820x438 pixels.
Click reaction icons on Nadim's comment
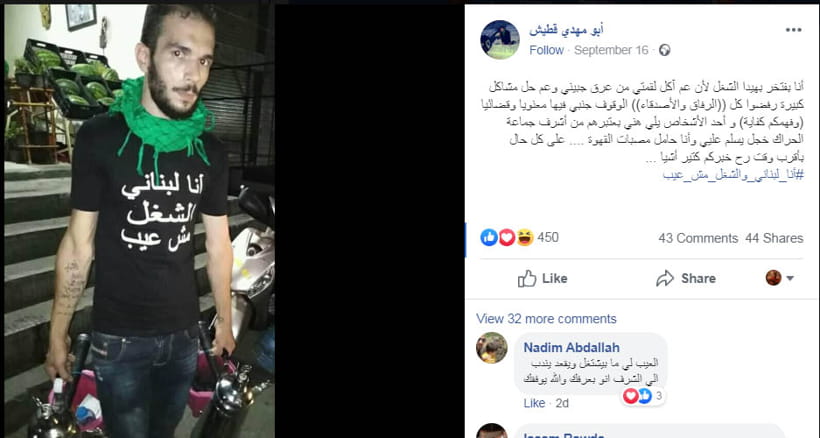(637, 396)
